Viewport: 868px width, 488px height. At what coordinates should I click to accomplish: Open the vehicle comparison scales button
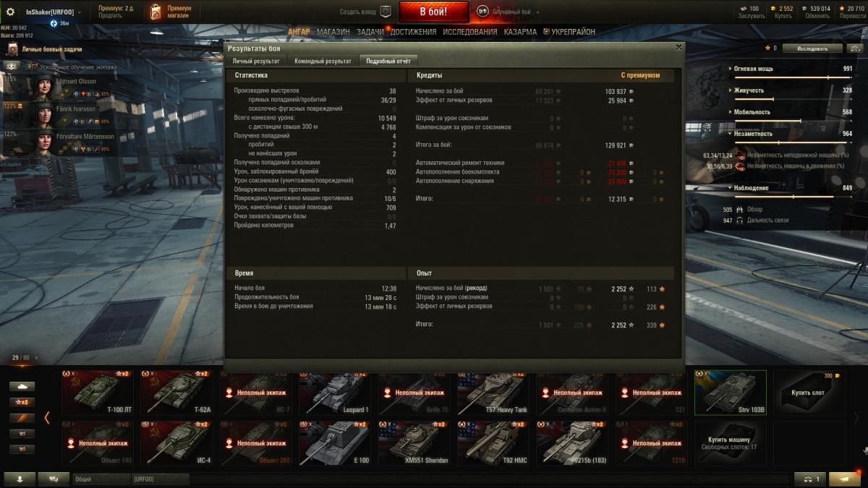810,479
